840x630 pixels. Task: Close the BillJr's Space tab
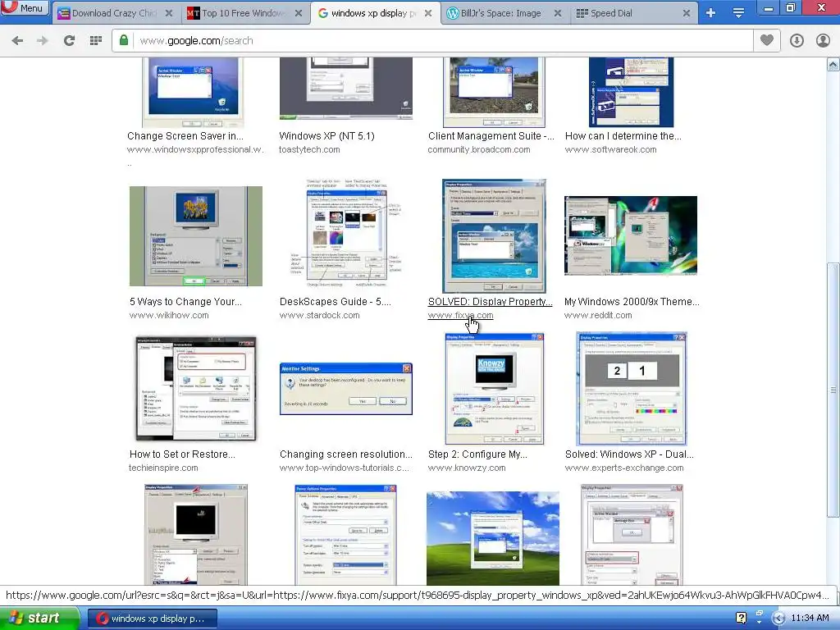(558, 13)
